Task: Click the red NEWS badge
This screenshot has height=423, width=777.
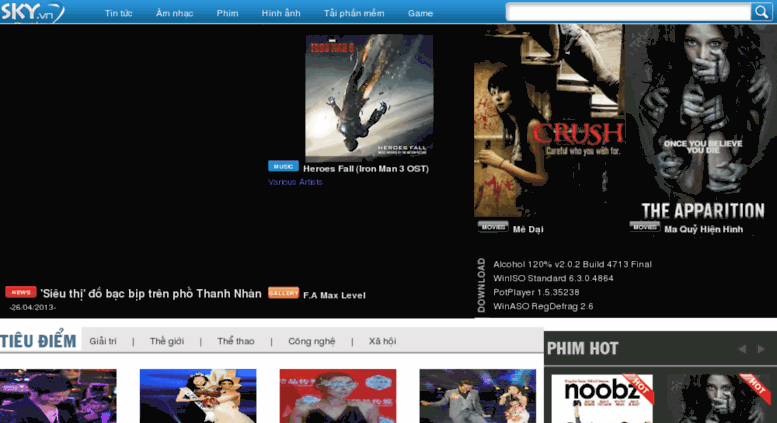Action: tap(21, 292)
